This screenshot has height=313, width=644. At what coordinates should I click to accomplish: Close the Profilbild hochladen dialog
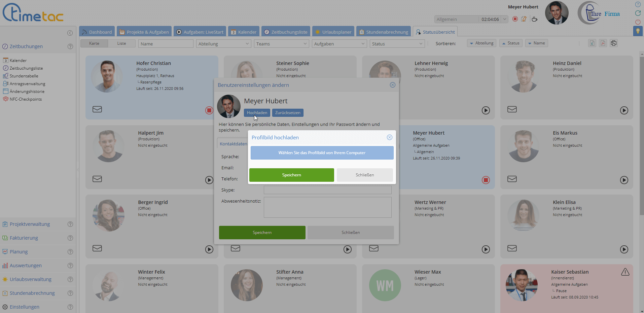(389, 137)
